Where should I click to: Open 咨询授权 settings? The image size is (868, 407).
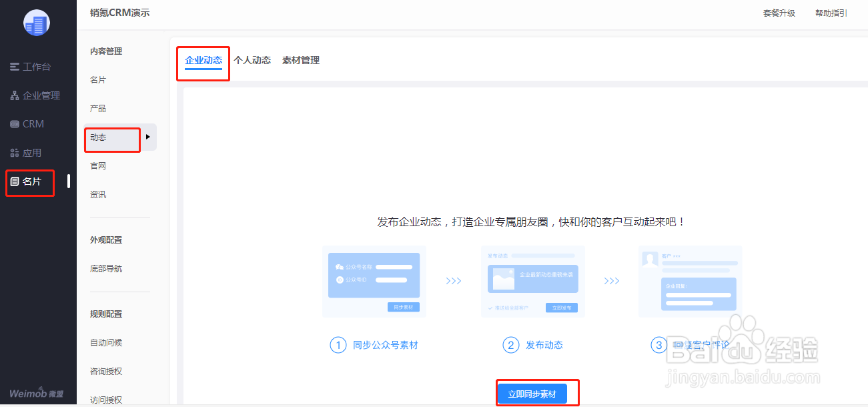pyautogui.click(x=106, y=372)
